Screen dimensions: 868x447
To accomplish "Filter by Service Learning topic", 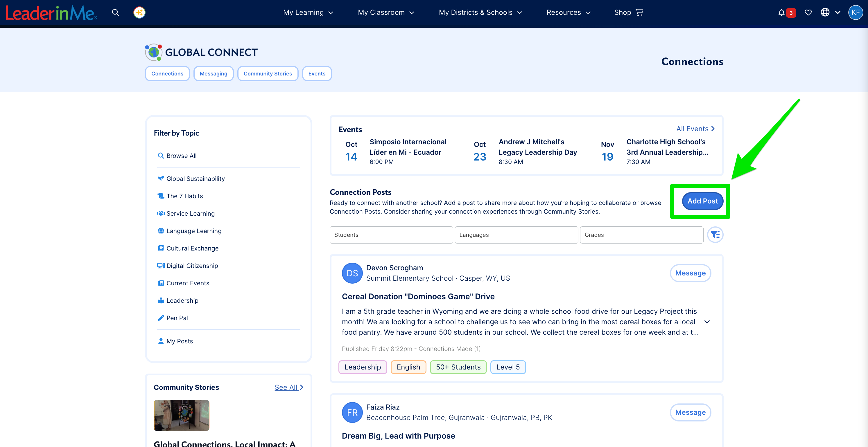I will [x=186, y=213].
